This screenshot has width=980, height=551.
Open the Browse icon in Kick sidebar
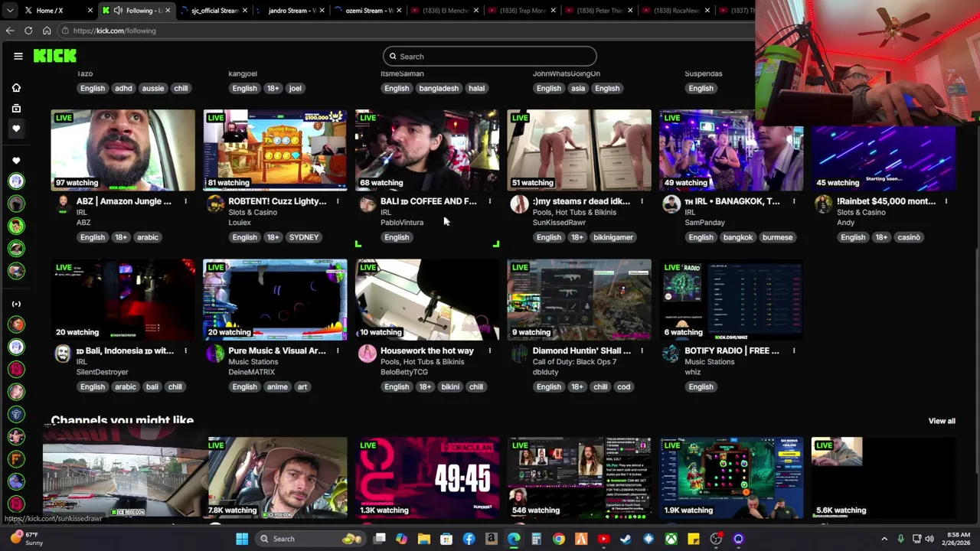click(x=16, y=109)
